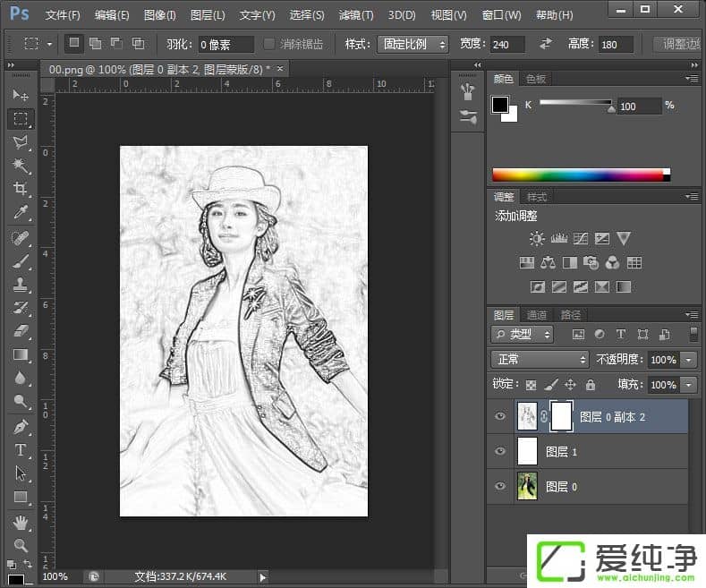Image resolution: width=706 pixels, height=588 pixels.
Task: Select the Move tool
Action: [20, 95]
